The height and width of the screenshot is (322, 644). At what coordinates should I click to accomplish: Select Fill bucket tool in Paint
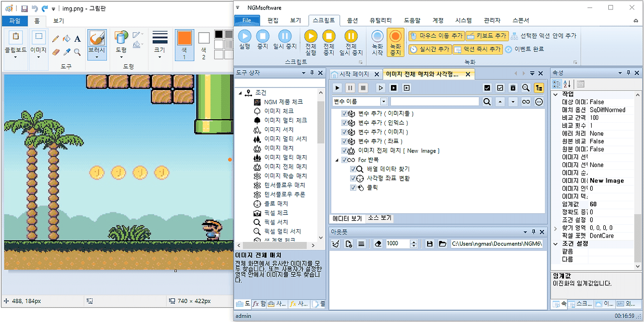pyautogui.click(x=67, y=39)
